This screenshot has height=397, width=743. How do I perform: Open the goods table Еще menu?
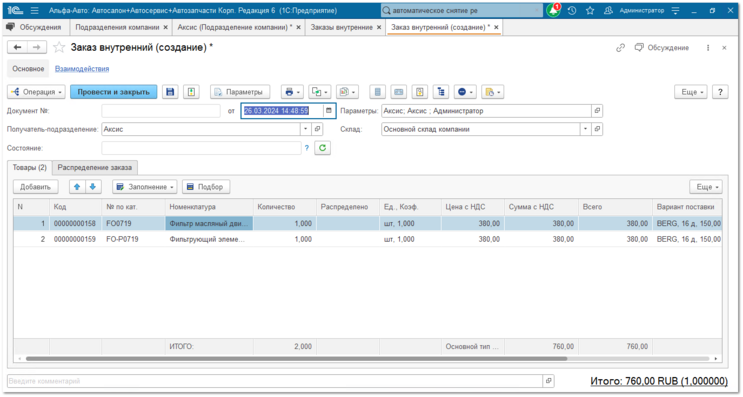pos(706,187)
